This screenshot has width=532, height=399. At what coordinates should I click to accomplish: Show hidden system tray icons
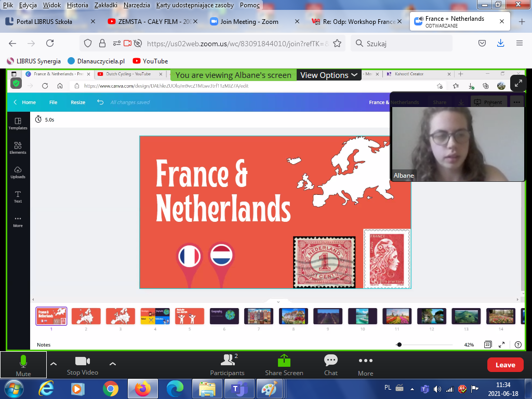tap(412, 389)
